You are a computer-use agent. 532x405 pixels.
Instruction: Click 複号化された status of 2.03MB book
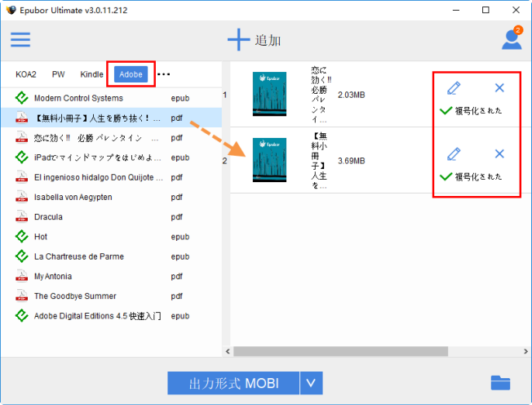[471, 111]
